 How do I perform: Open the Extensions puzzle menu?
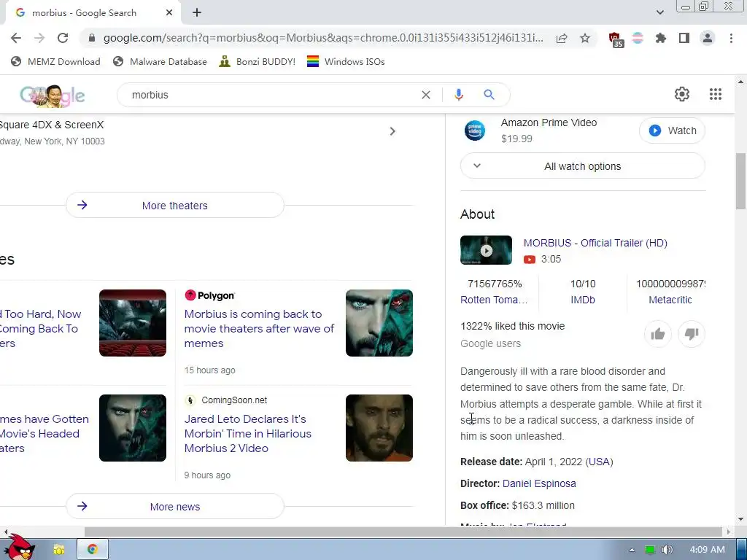[661, 38]
